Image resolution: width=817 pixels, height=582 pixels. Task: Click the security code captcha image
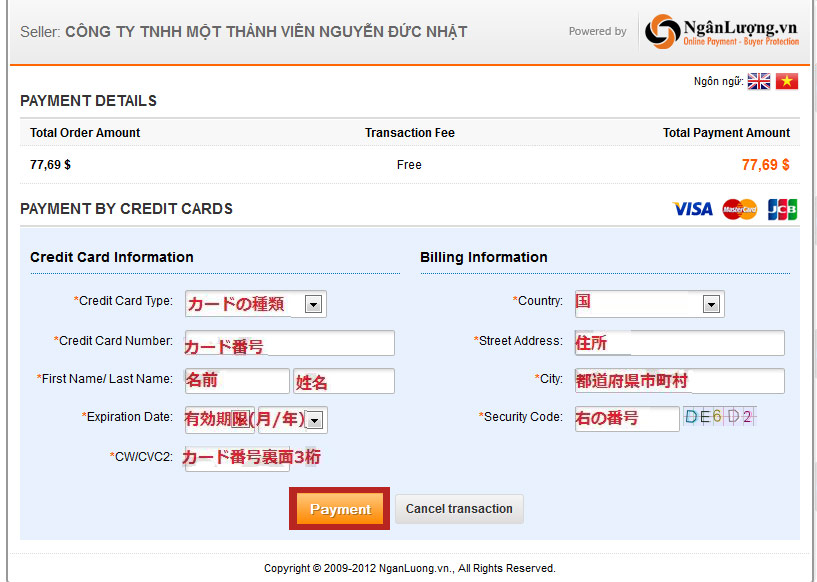[720, 417]
